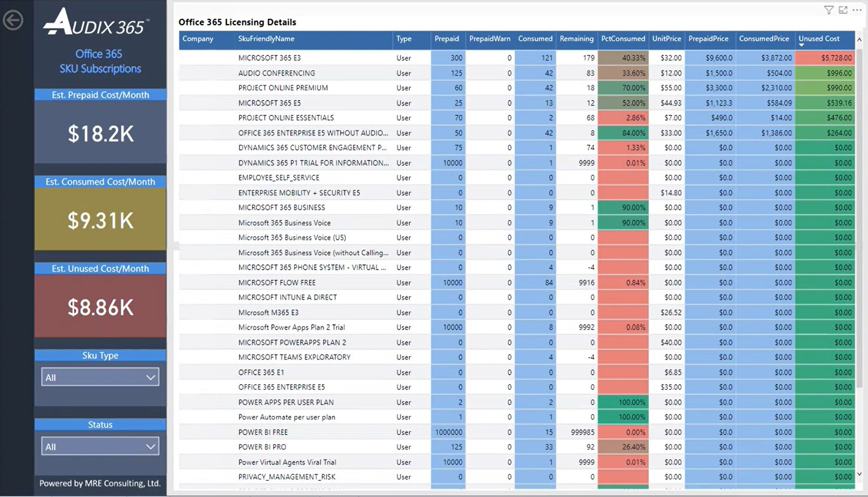The width and height of the screenshot is (868, 497).
Task: Sort by the PrepaidPrice column header
Action: tap(708, 39)
